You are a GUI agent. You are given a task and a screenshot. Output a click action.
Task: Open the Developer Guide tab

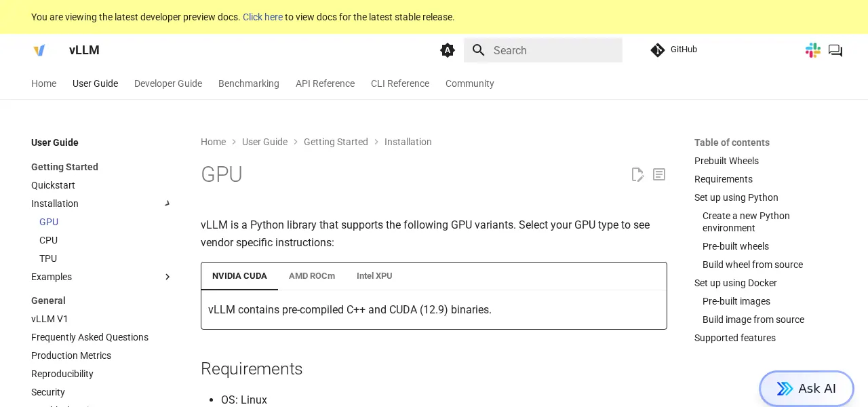(x=168, y=83)
